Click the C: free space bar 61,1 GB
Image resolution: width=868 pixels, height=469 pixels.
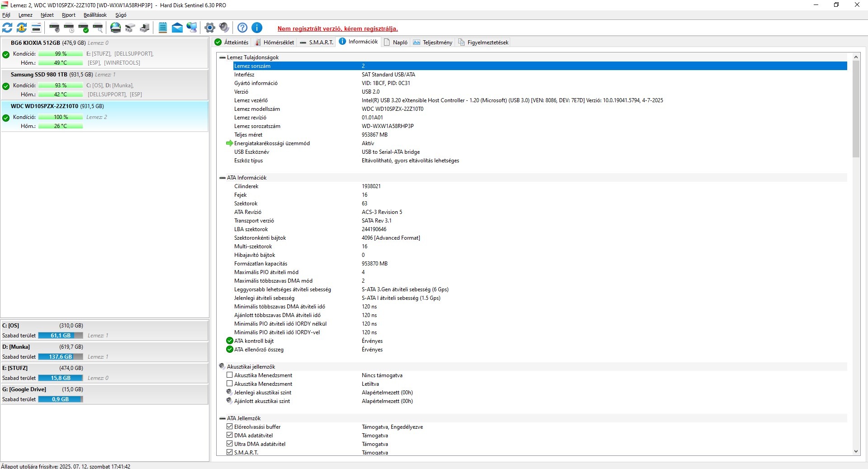61,336
